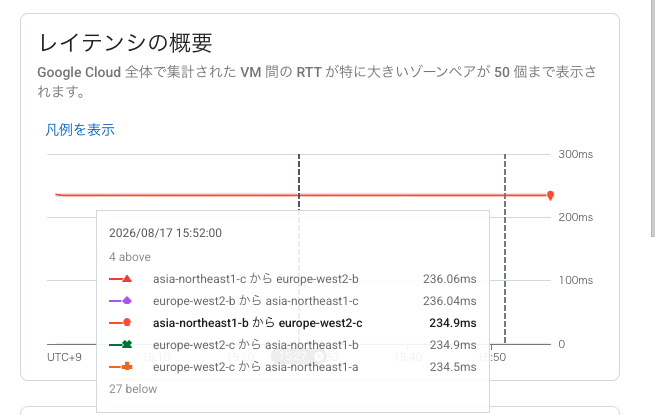This screenshot has width=655, height=415.
Task: Click the orange plus series icon
Action: [x=127, y=367]
